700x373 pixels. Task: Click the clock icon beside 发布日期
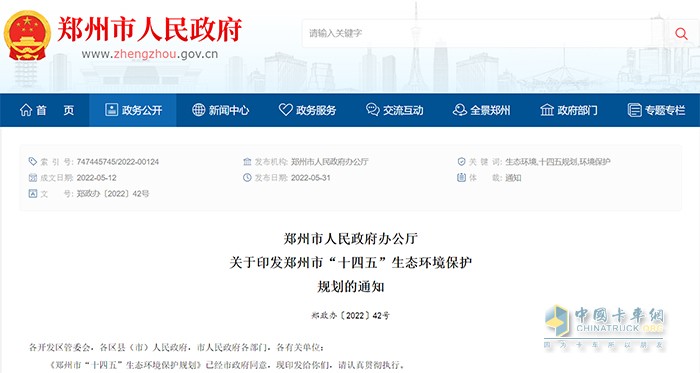[x=247, y=178]
